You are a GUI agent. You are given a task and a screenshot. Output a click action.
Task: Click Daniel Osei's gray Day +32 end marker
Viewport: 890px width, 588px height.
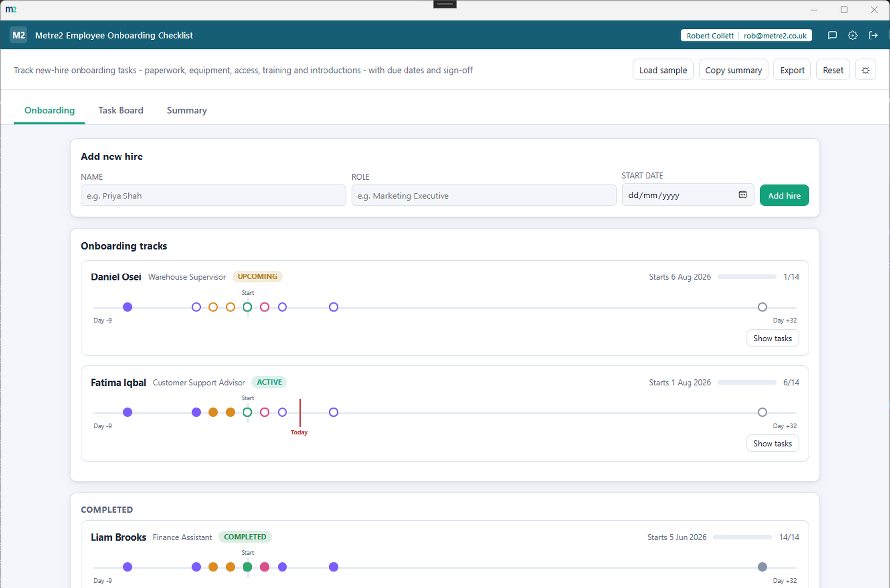tap(762, 307)
